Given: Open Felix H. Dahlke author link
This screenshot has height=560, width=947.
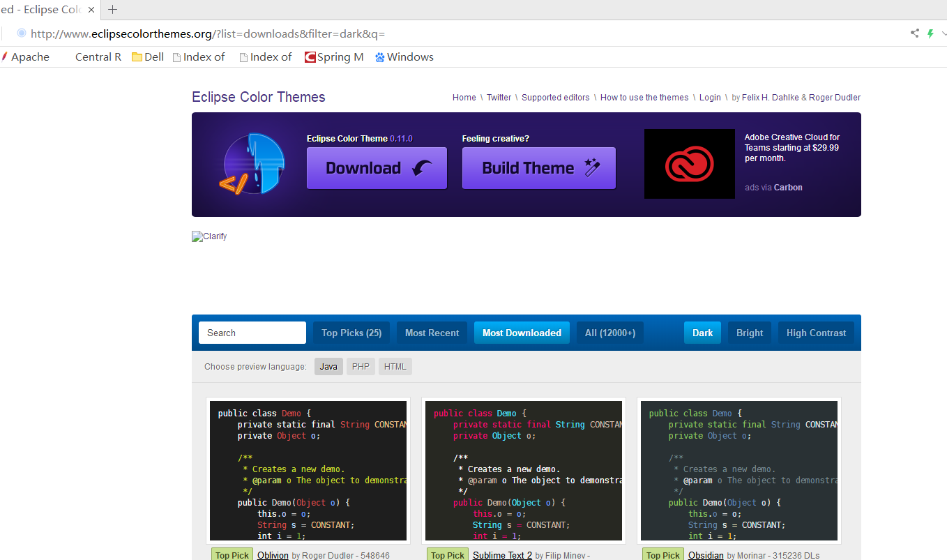Looking at the screenshot, I should 771,98.
